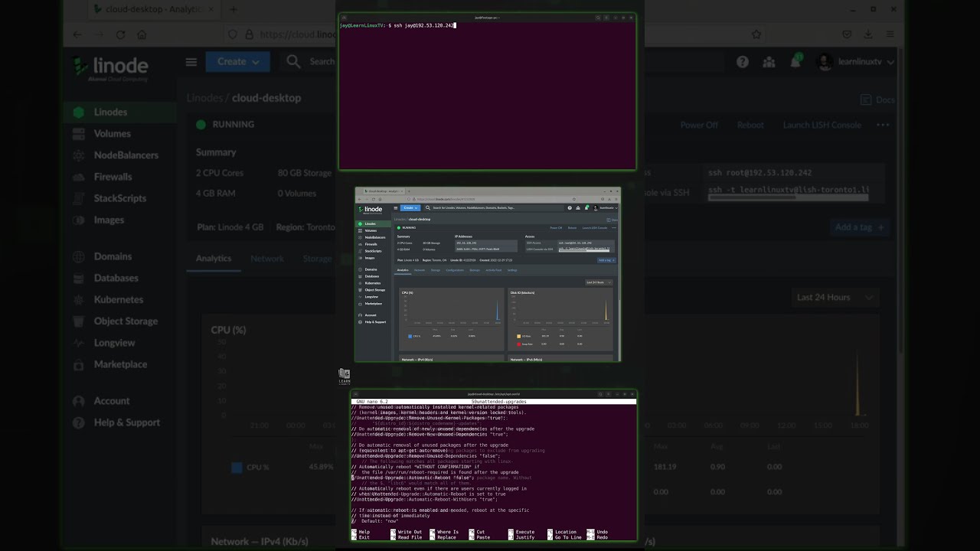
Task: Open Backups tab in small center browser window
Action: [x=475, y=270]
